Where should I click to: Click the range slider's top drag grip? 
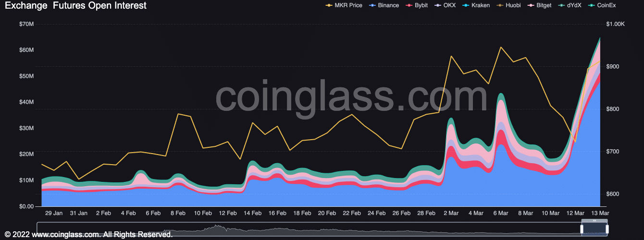[594, 220]
